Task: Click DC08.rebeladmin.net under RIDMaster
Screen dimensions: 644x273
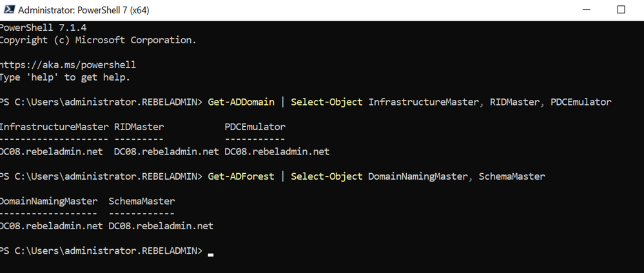Action: click(x=166, y=151)
